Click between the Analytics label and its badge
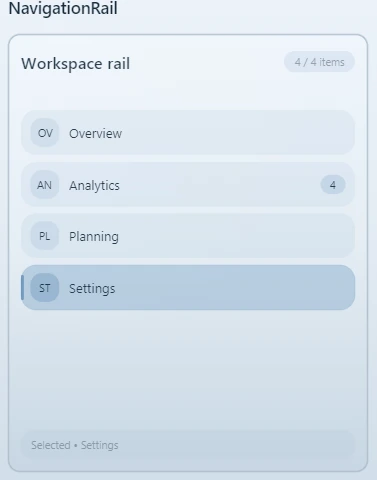Viewport: 377px width, 480px height. 220,185
